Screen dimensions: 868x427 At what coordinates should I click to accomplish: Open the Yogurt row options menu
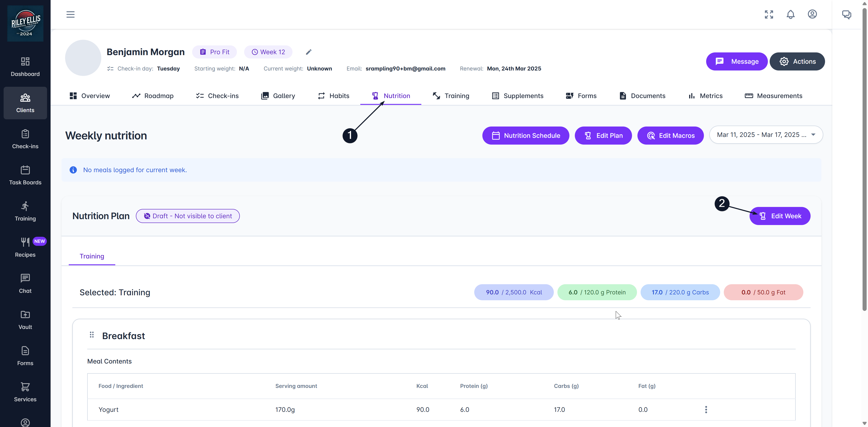tap(706, 409)
